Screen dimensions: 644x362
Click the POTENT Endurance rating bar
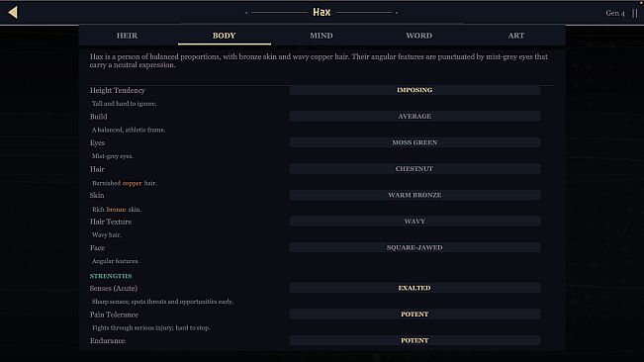(x=414, y=340)
